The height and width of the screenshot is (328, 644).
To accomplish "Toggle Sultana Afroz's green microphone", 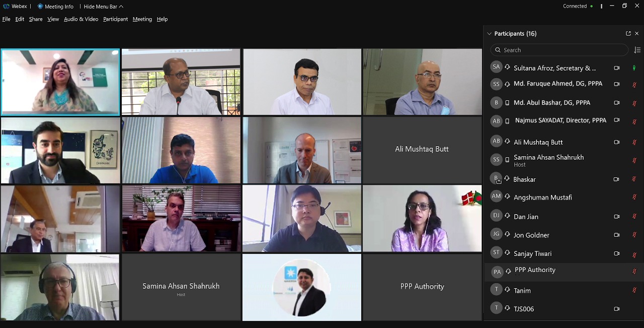I will tap(634, 68).
